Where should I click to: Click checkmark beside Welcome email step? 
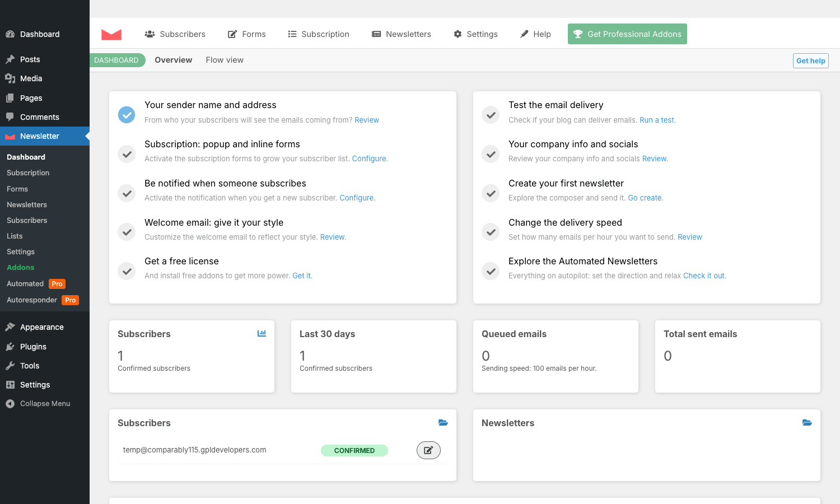pyautogui.click(x=127, y=232)
